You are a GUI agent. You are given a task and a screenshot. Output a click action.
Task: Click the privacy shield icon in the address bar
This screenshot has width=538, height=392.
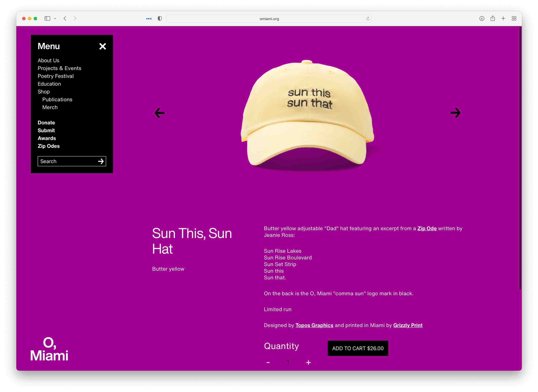pyautogui.click(x=159, y=18)
